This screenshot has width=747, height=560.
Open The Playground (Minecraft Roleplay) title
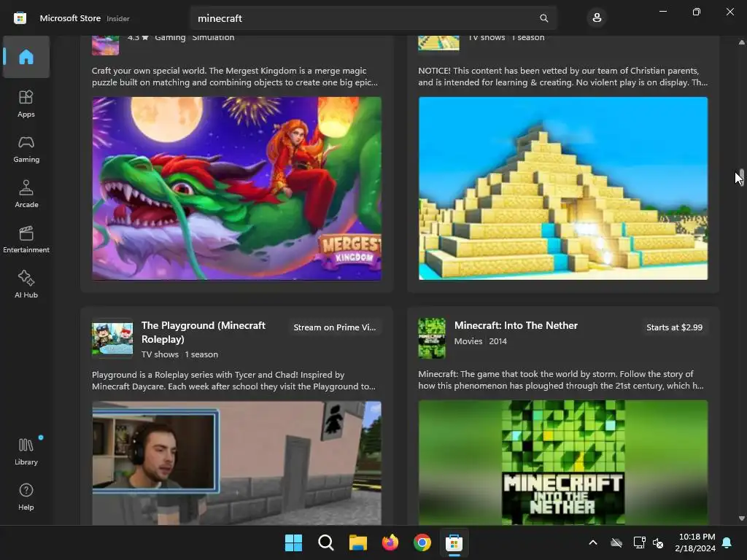(204, 332)
